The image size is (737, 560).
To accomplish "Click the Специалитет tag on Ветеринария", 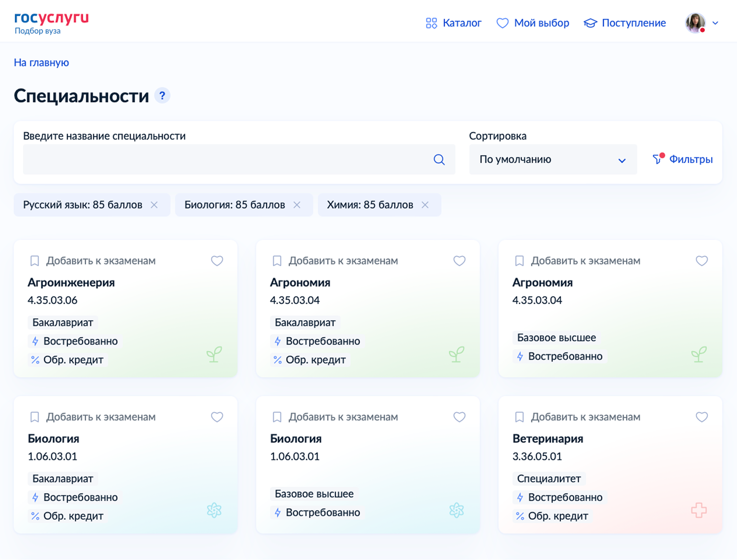I will [549, 479].
